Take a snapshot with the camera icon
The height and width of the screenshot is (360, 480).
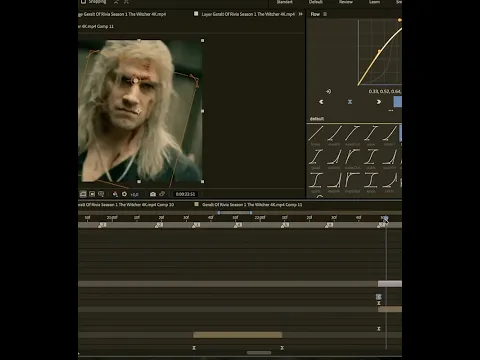coord(153,194)
